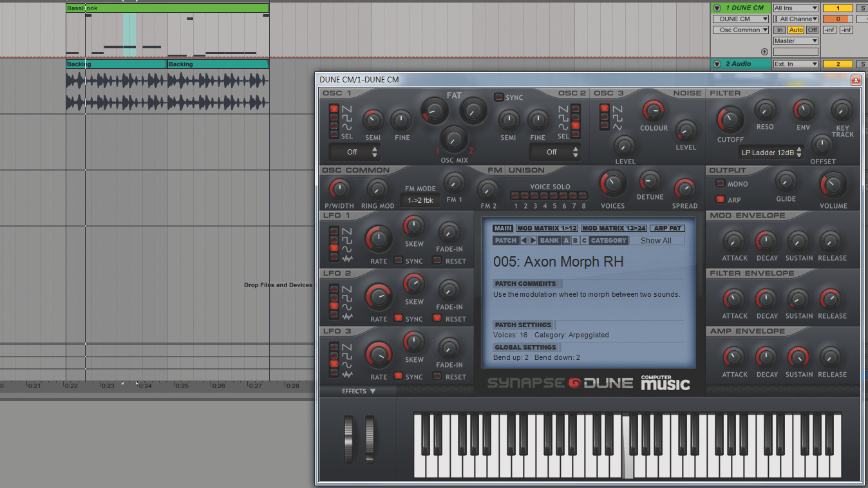This screenshot has width=868, height=488.
Task: Open MOD MATRIX 1>12 tab
Action: [x=547, y=229]
